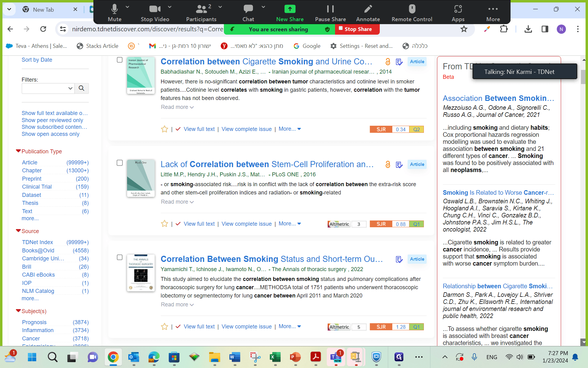The width and height of the screenshot is (588, 368).
Task: Filter by Clinical Trial publication type
Action: coord(37,187)
